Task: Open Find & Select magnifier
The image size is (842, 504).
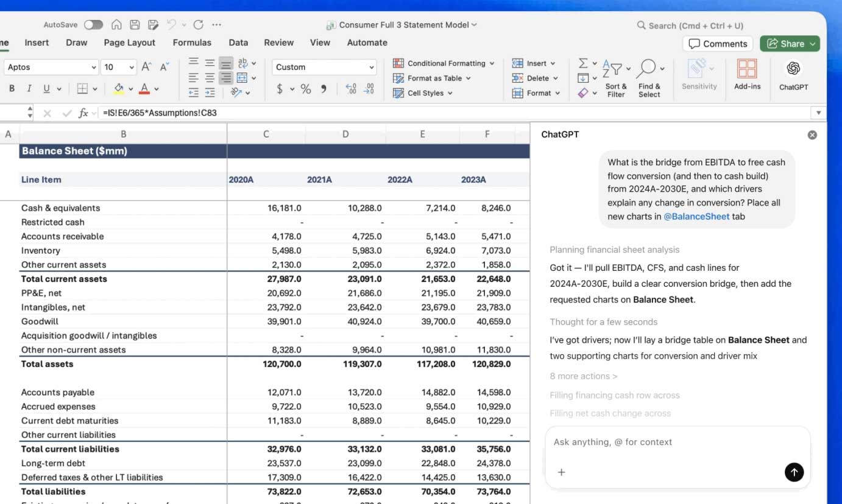Action: click(x=649, y=78)
